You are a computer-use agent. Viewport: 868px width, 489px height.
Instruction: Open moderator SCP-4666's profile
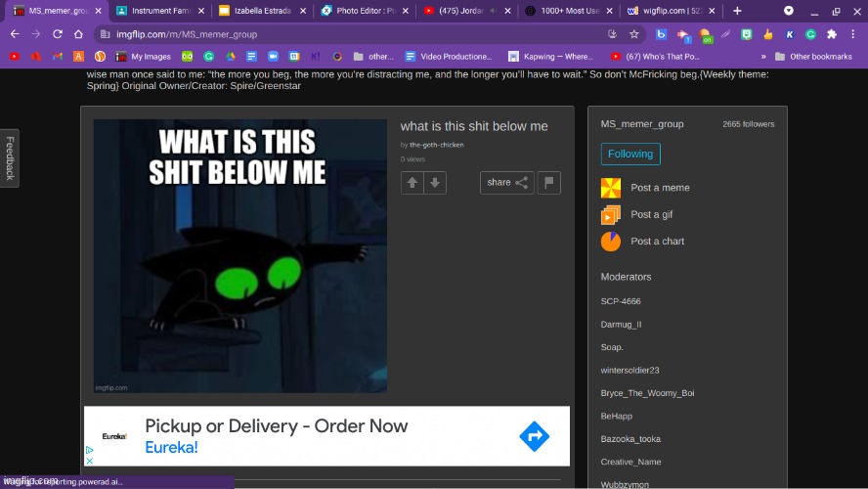pyautogui.click(x=621, y=301)
